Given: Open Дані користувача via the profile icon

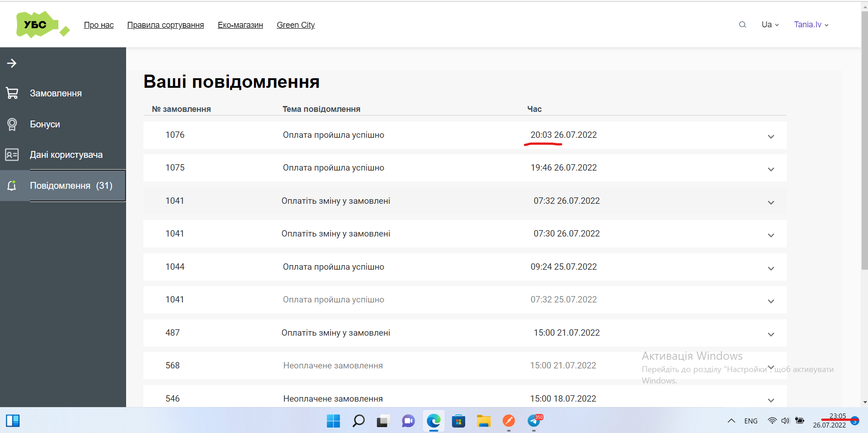Looking at the screenshot, I should tap(12, 155).
